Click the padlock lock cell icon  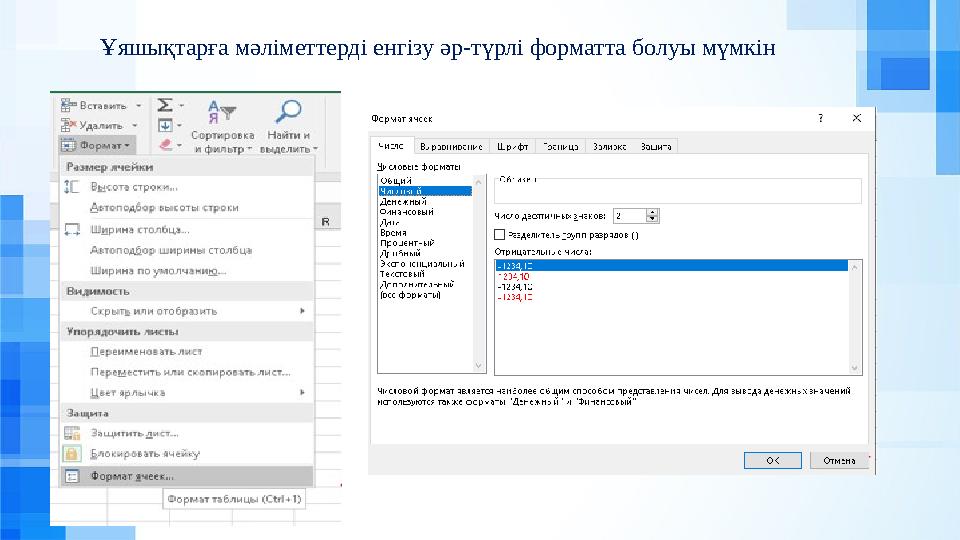point(72,454)
